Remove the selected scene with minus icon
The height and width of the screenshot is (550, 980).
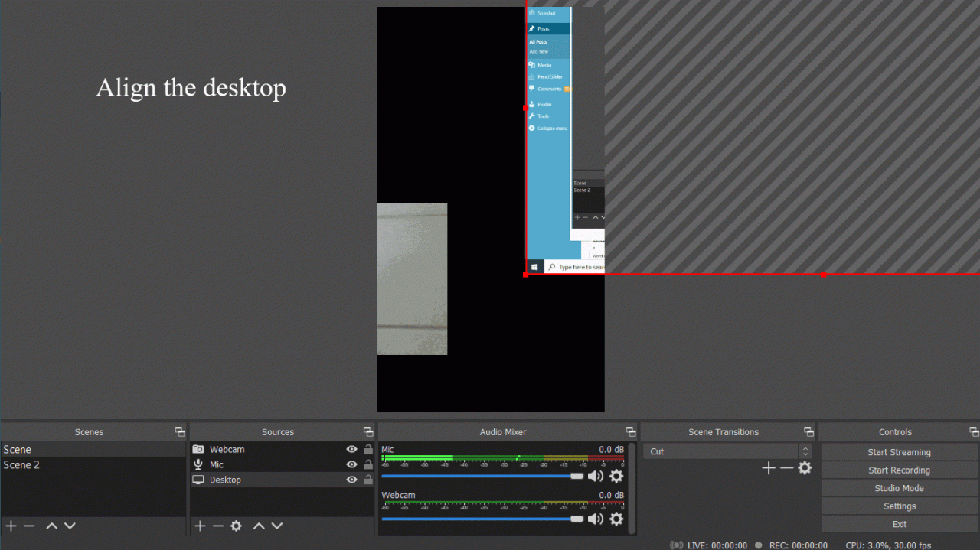(x=29, y=526)
